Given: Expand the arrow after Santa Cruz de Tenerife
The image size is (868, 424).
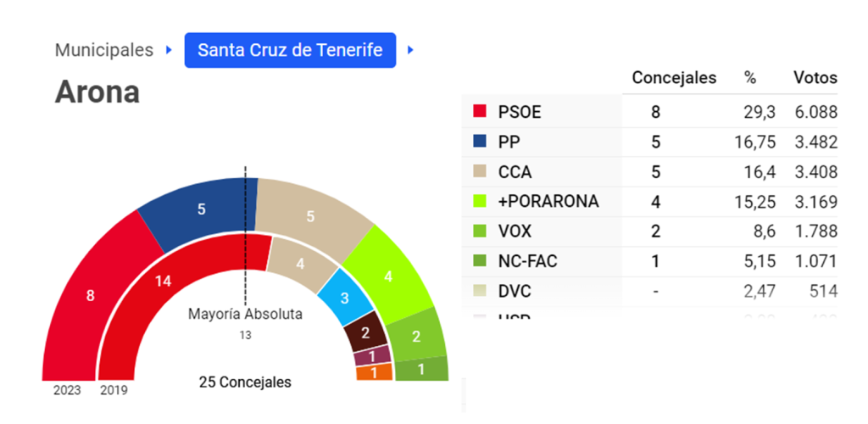Looking at the screenshot, I should point(410,50).
